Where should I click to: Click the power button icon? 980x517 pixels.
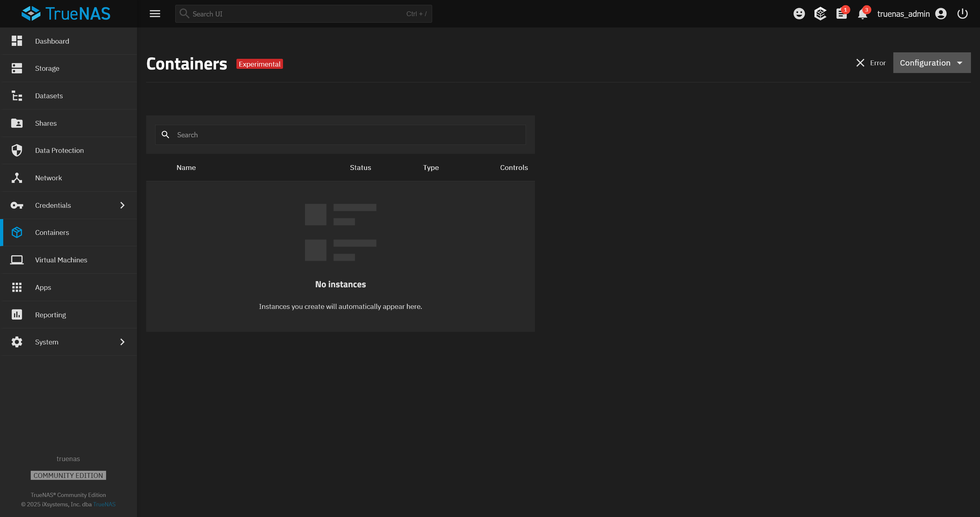click(x=962, y=14)
